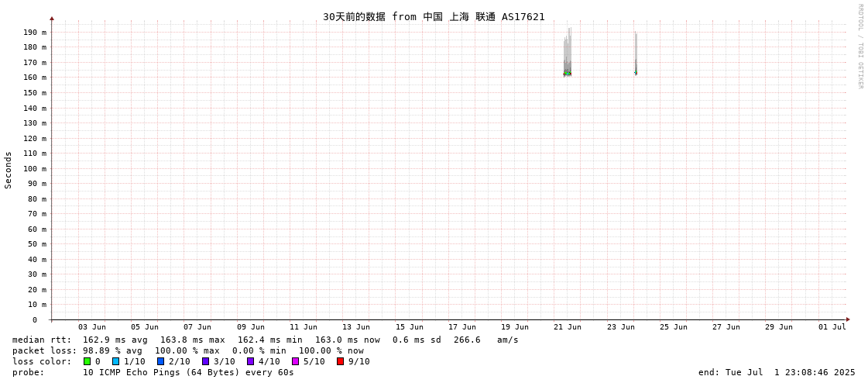Click the "23 Jun" date label
Image resolution: width=868 pixels, height=383 pixels.
pos(620,327)
